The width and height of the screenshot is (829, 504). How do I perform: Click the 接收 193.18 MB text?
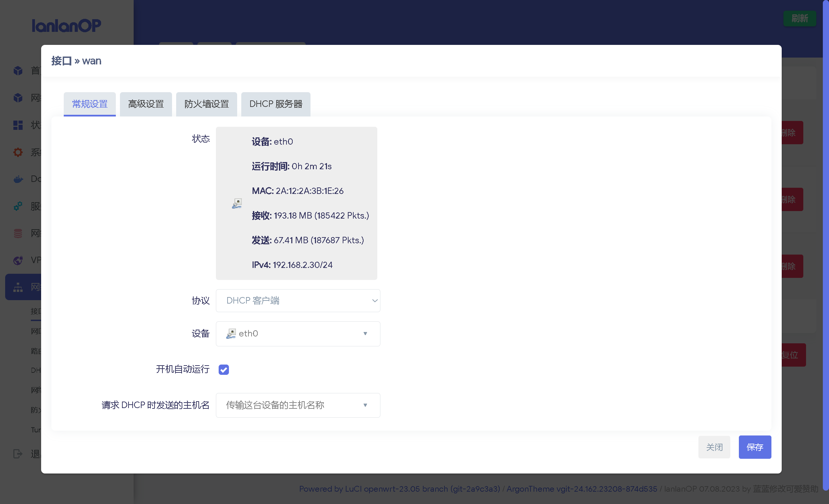click(310, 216)
